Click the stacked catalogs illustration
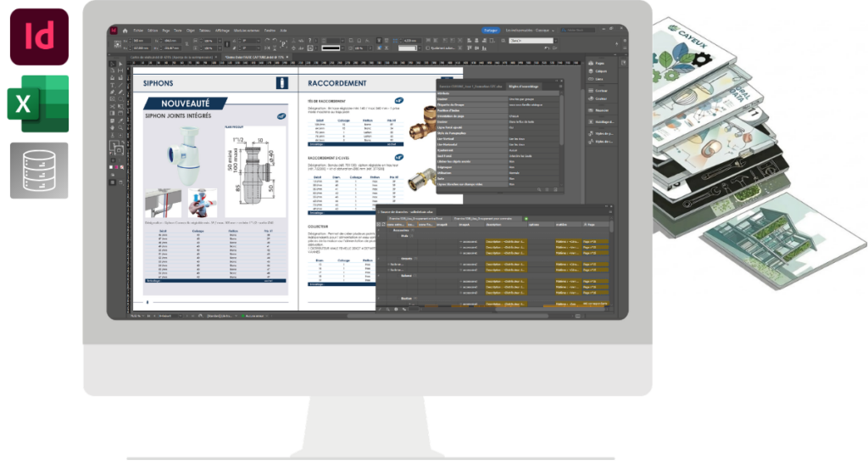 click(759, 153)
